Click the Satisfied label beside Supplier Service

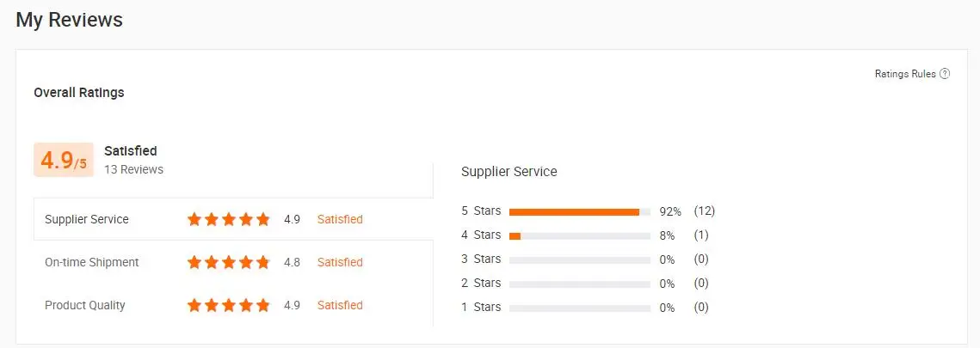point(340,219)
